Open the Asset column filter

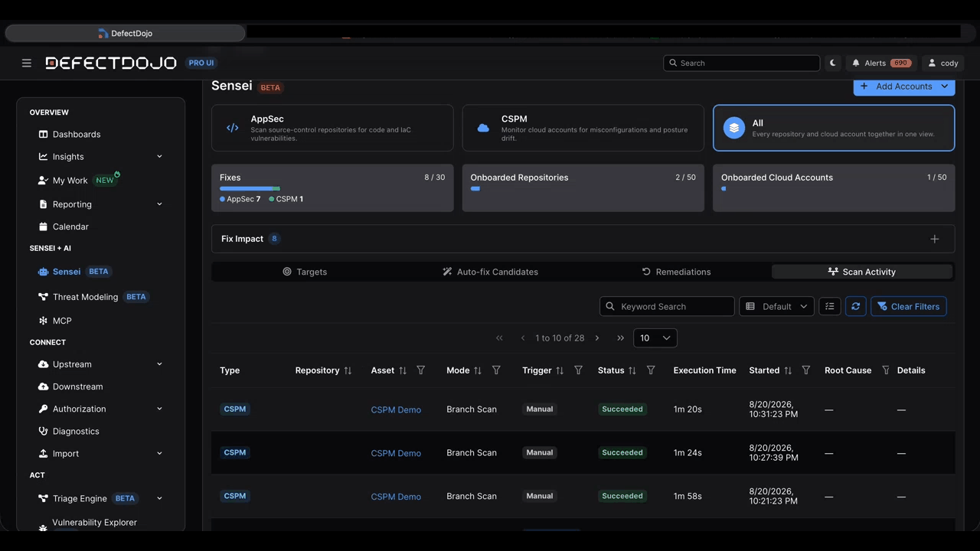[421, 370]
